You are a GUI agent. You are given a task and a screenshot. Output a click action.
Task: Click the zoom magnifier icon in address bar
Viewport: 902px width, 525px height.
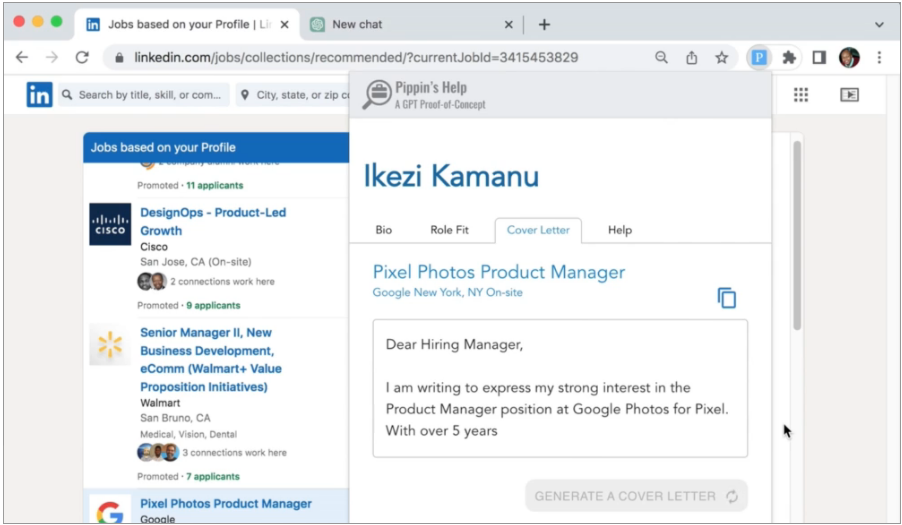pyautogui.click(x=662, y=57)
